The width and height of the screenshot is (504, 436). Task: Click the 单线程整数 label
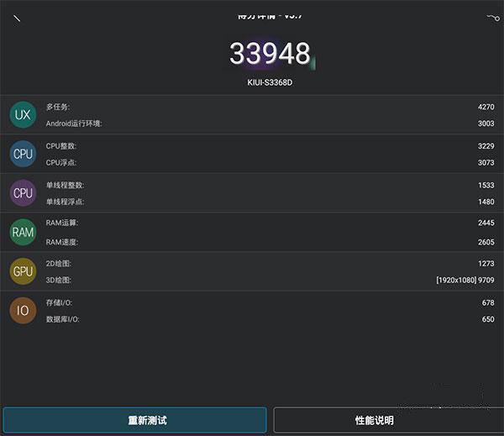coord(65,185)
